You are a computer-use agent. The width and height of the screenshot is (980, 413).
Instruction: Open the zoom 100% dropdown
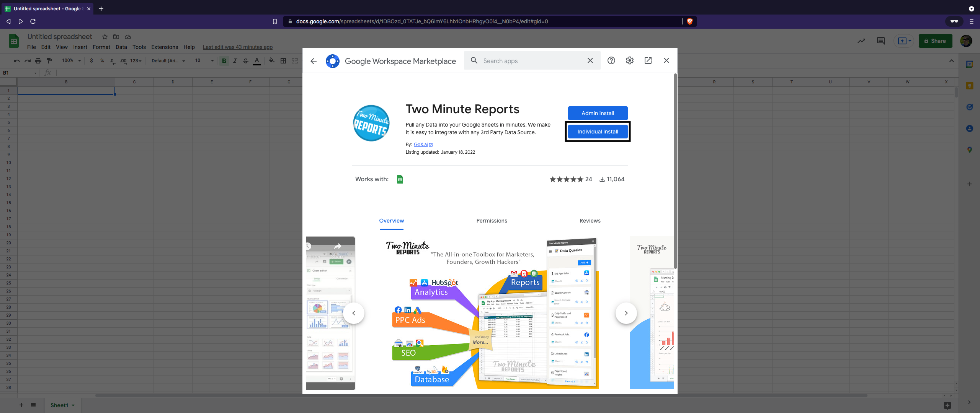[x=72, y=60]
